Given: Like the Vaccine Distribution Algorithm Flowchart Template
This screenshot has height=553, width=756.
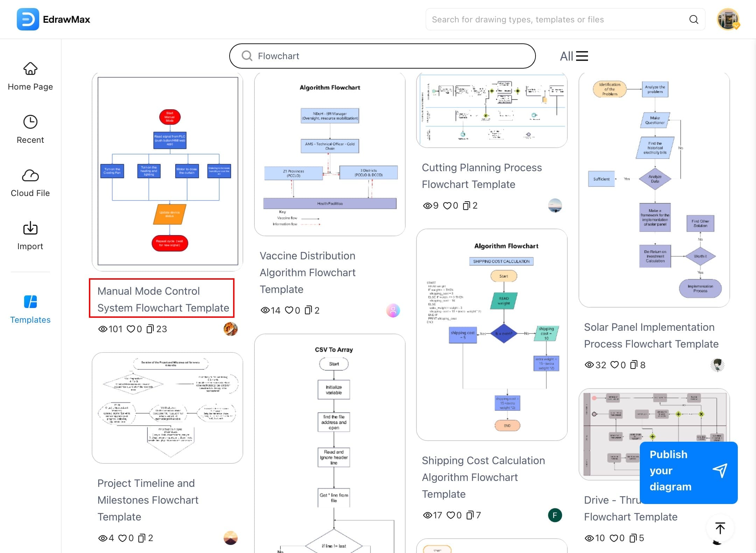Looking at the screenshot, I should tap(290, 310).
